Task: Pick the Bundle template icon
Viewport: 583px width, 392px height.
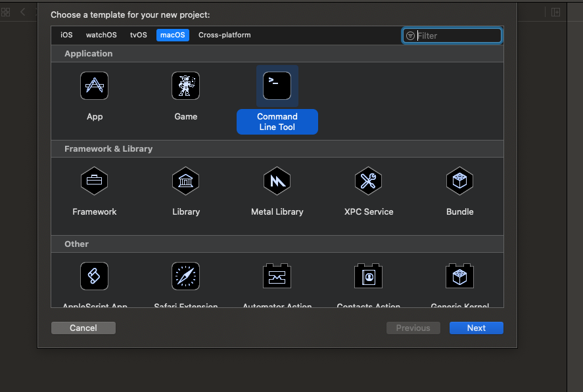Action: (x=460, y=181)
